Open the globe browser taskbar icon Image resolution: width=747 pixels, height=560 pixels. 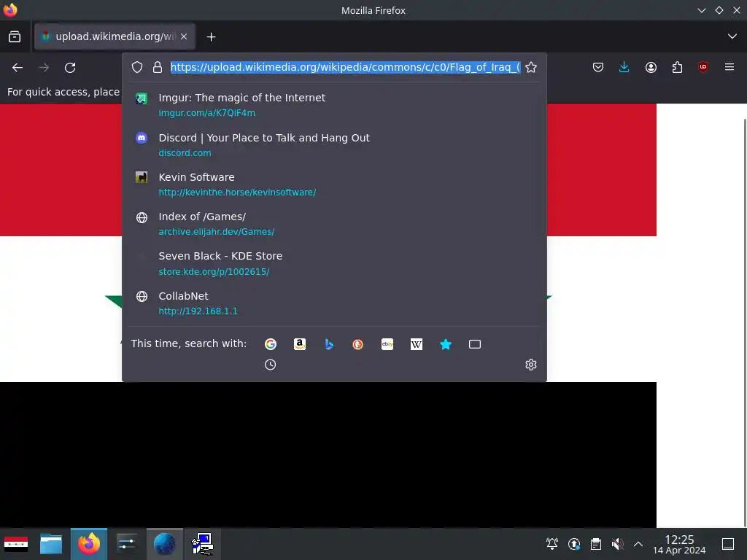coord(164,544)
